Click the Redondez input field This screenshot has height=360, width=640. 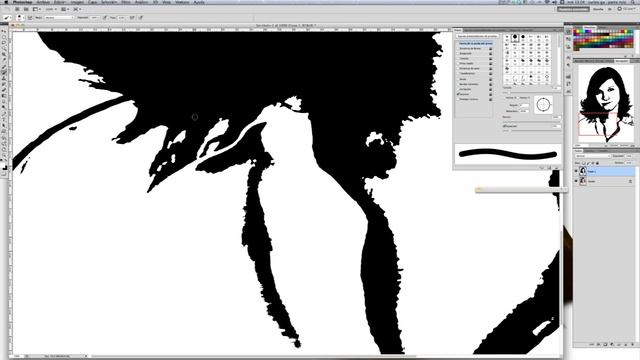(x=524, y=111)
